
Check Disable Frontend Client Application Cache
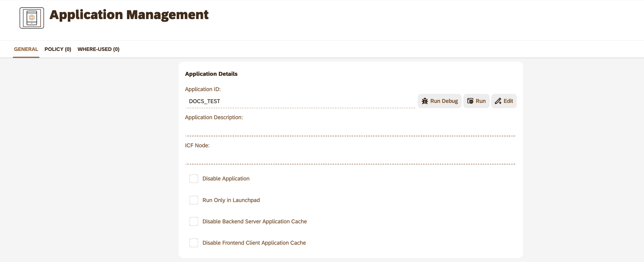pyautogui.click(x=194, y=243)
